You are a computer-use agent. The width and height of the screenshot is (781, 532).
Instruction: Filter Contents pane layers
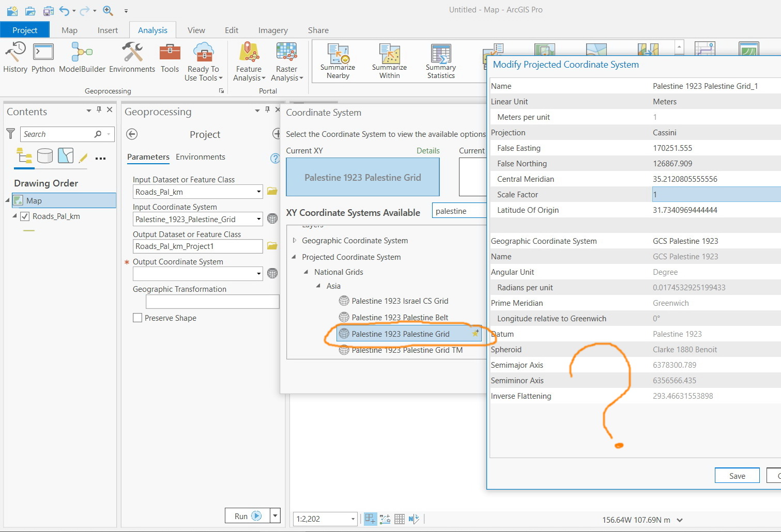coord(10,134)
